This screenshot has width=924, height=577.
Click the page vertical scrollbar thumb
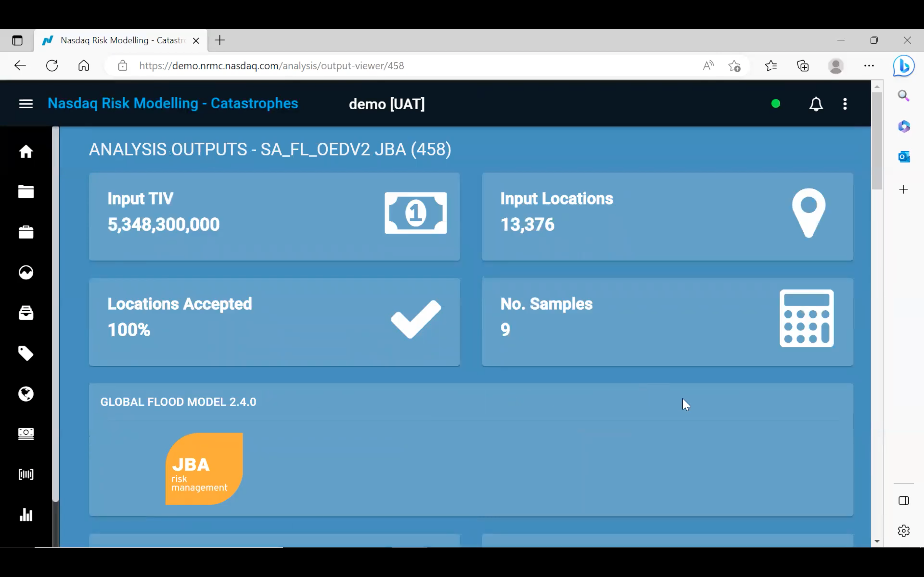point(877,141)
